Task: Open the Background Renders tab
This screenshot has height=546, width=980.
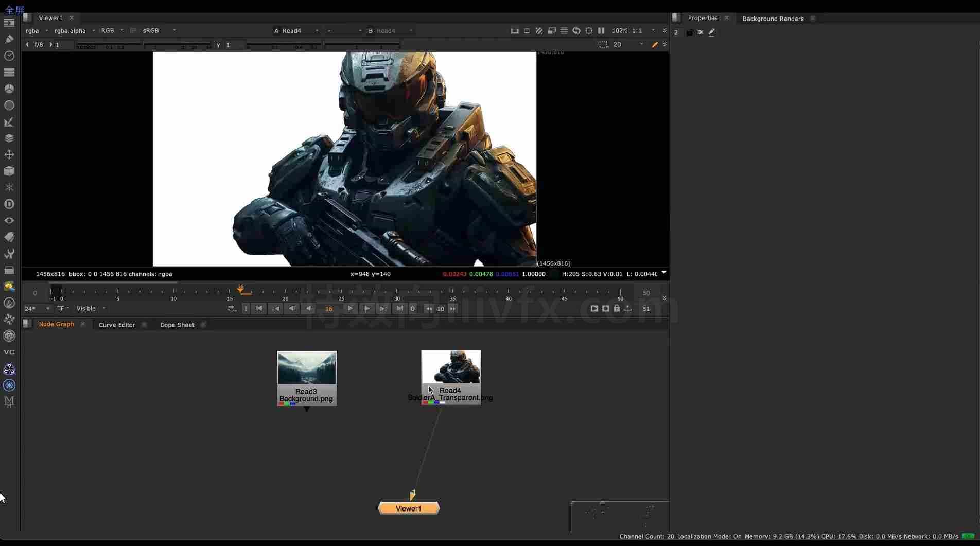Action: pos(773,19)
